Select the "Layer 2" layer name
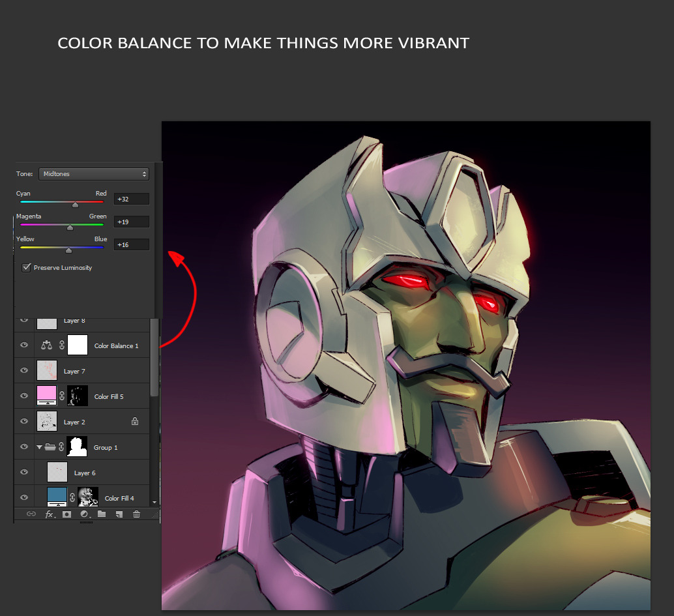 (x=74, y=422)
